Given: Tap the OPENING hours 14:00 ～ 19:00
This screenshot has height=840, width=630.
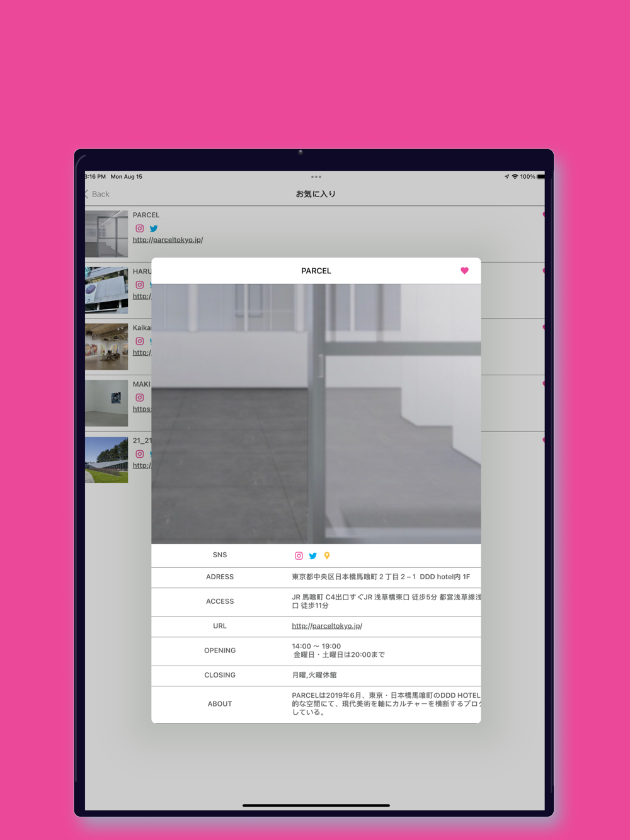Looking at the screenshot, I should coord(316,646).
